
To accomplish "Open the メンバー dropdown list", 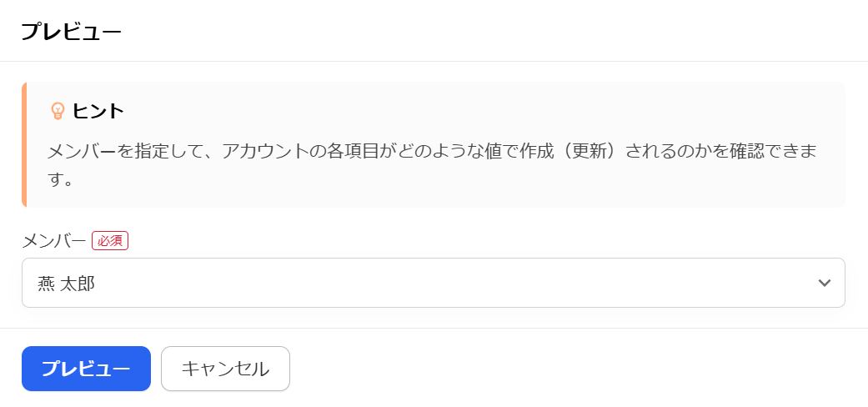I will click(434, 283).
